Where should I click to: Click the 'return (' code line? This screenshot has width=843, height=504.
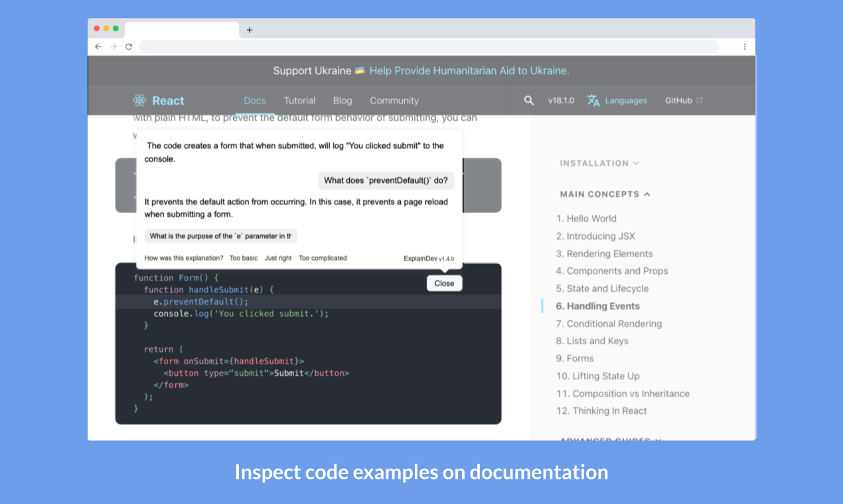(163, 349)
